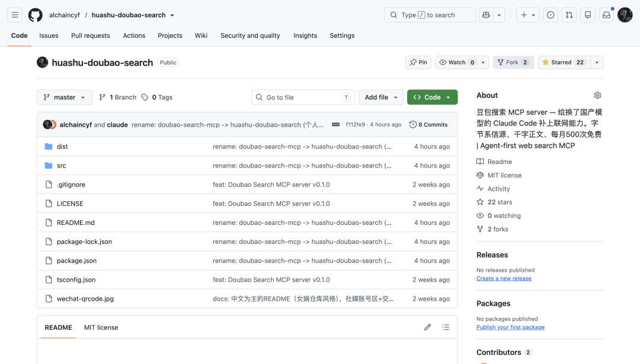The image size is (640, 364).
Task: Open the Create a new release link
Action: click(x=504, y=278)
